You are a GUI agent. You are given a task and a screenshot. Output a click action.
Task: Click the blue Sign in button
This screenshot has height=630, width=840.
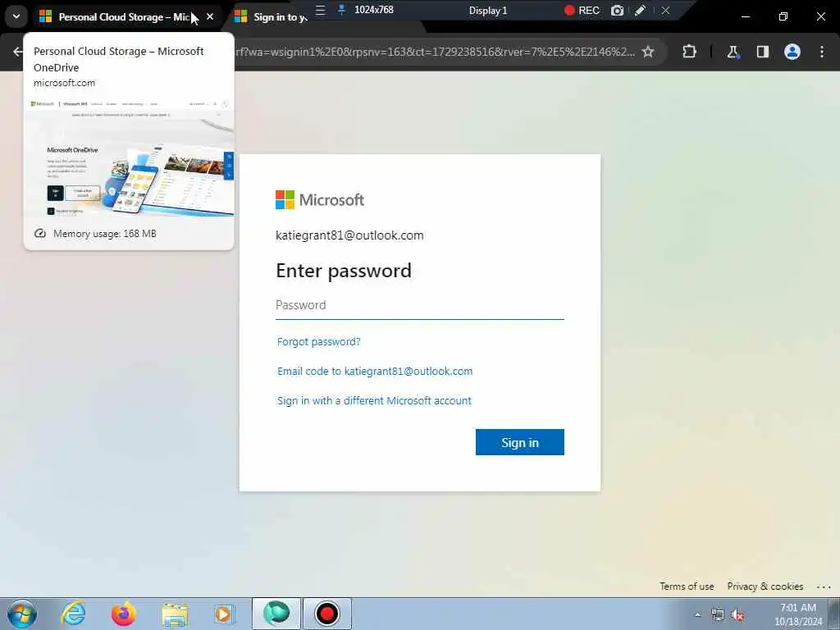pyautogui.click(x=519, y=442)
